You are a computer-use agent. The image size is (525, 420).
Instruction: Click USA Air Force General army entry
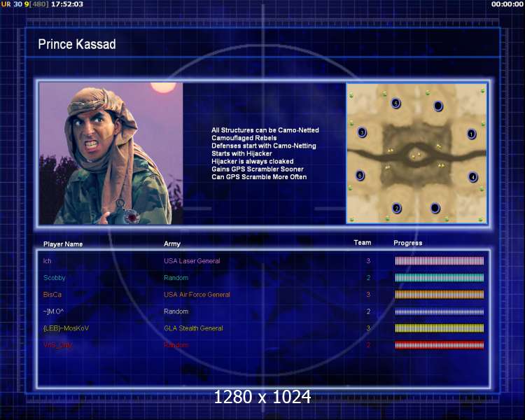click(x=197, y=295)
